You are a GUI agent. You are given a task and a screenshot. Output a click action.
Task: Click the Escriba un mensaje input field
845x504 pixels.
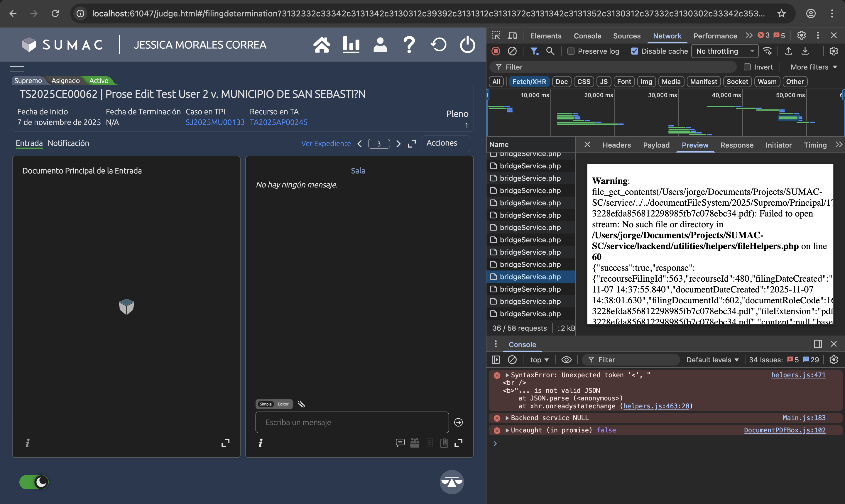pyautogui.click(x=351, y=422)
